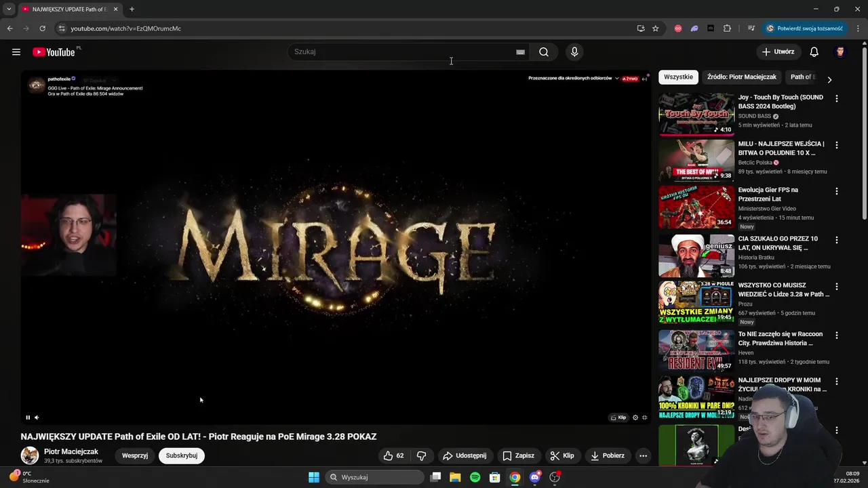Open the install app icon in address bar
The image size is (868, 488).
641,28
